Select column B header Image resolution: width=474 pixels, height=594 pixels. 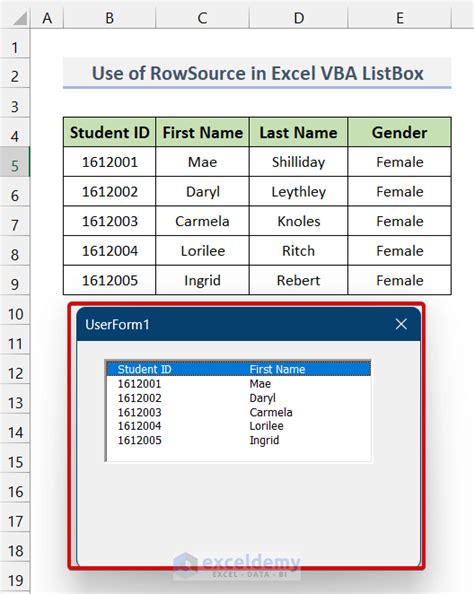click(110, 17)
